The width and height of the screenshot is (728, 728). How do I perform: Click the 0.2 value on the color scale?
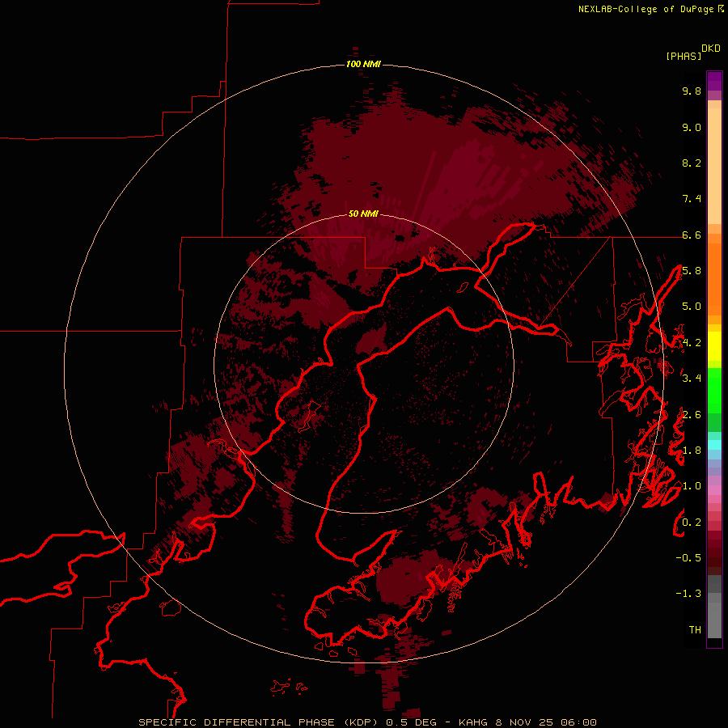coord(692,523)
